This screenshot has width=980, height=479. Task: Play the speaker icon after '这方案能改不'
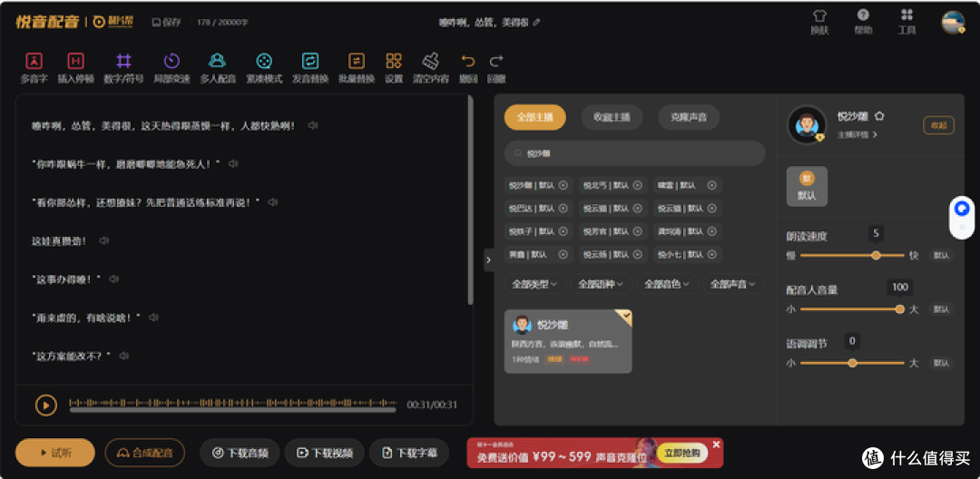[x=123, y=356]
